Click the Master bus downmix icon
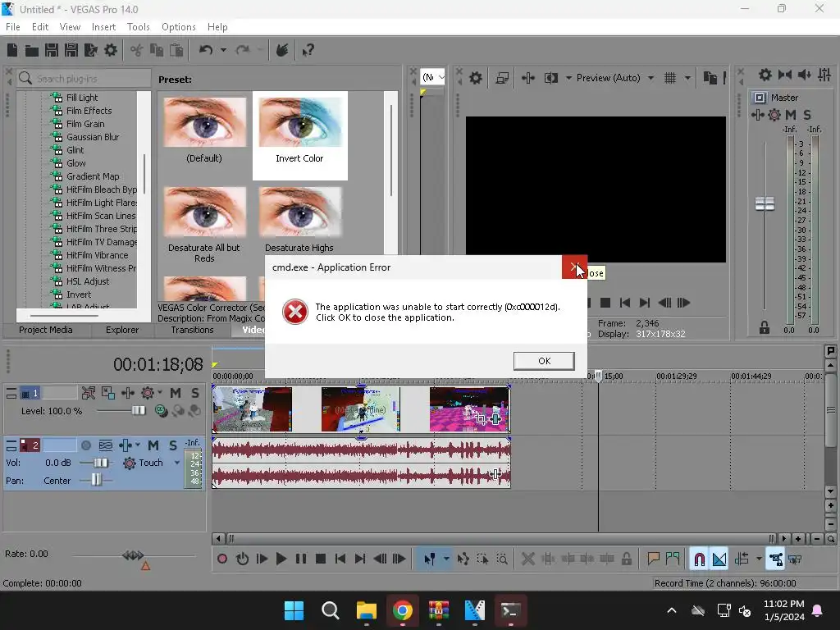Screen dimensions: 840x630 pyautogui.click(x=785, y=75)
